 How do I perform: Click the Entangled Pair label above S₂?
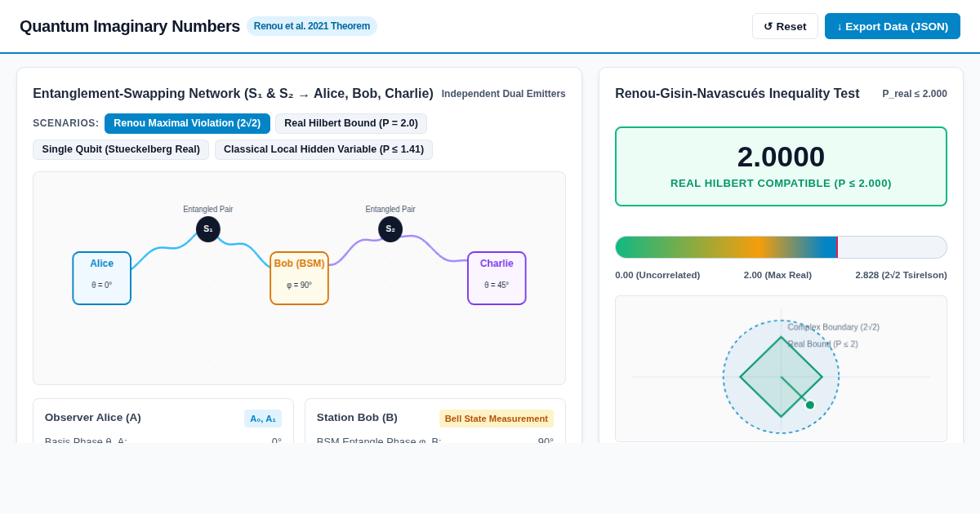[390, 210]
